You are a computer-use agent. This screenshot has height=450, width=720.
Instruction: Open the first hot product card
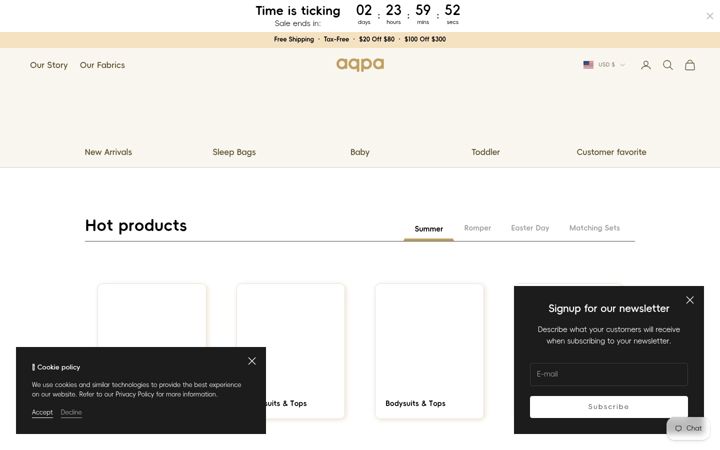pos(152,315)
